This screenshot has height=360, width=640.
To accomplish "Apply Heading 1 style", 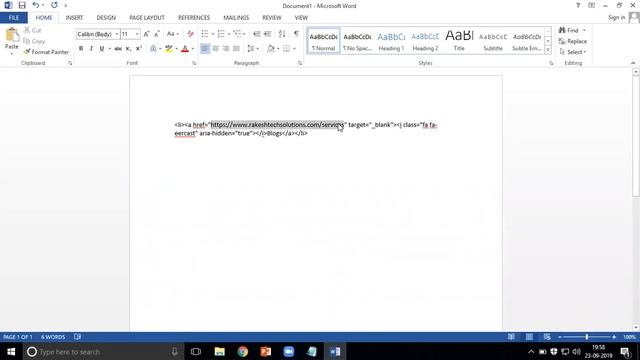I will [391, 41].
